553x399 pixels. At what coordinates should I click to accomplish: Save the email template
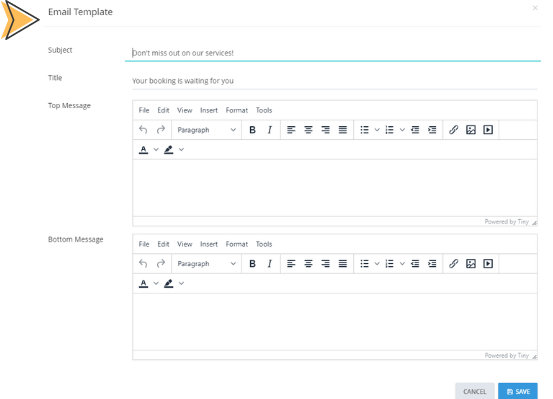click(518, 391)
